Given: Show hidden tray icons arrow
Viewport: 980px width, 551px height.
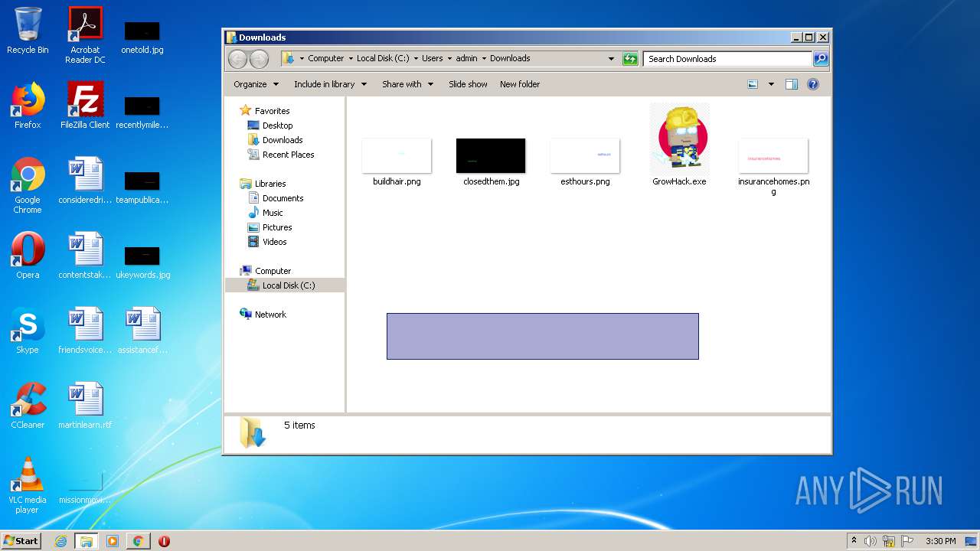Looking at the screenshot, I should (854, 541).
